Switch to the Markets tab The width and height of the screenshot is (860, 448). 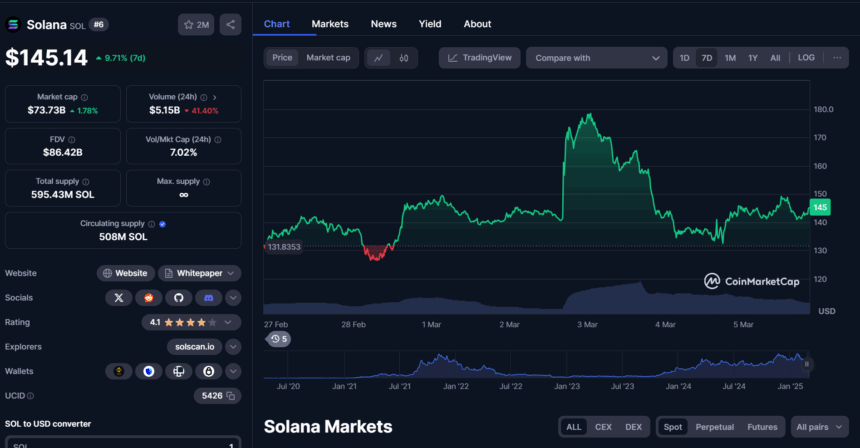[x=330, y=24]
